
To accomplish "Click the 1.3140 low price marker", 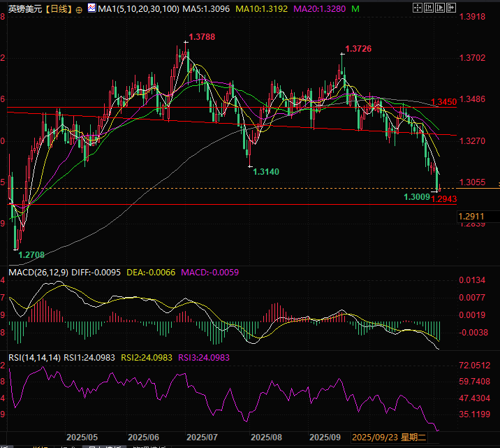I will coord(265,171).
